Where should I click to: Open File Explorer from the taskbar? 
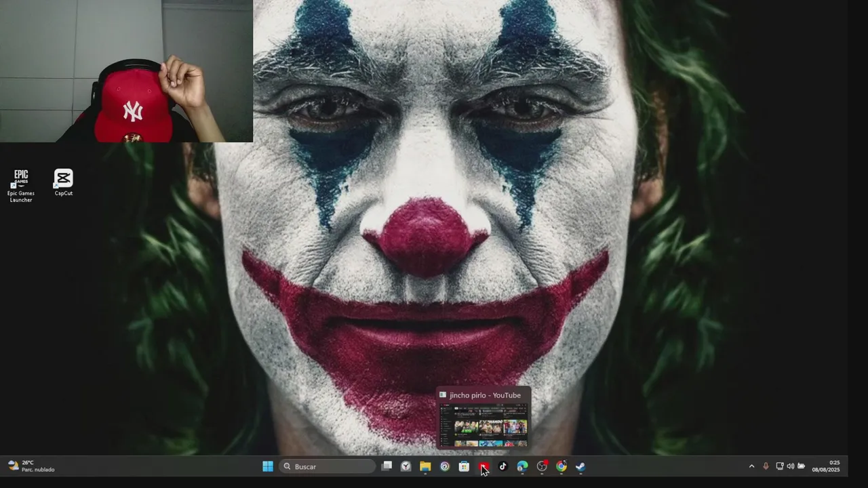(x=425, y=466)
